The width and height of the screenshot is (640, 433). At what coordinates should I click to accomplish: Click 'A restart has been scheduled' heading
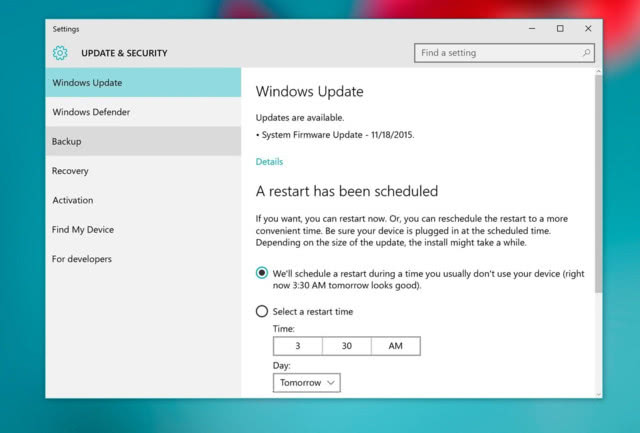tap(347, 191)
